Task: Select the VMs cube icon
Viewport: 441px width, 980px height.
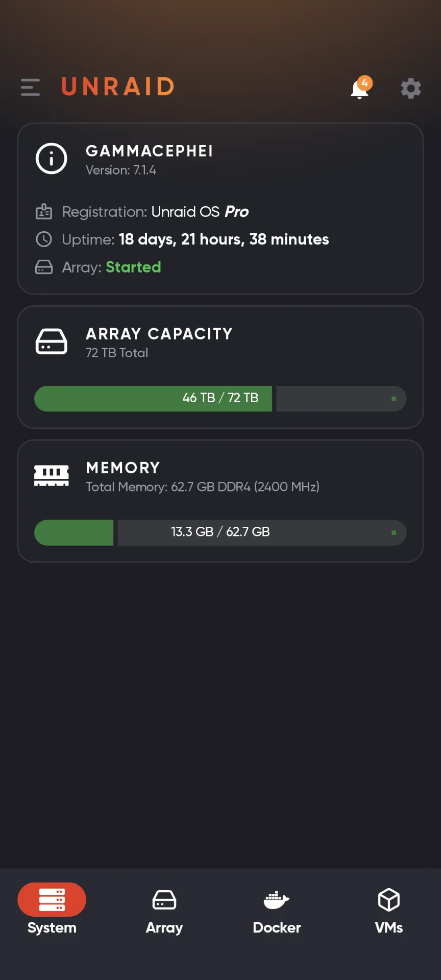Action: tap(388, 899)
